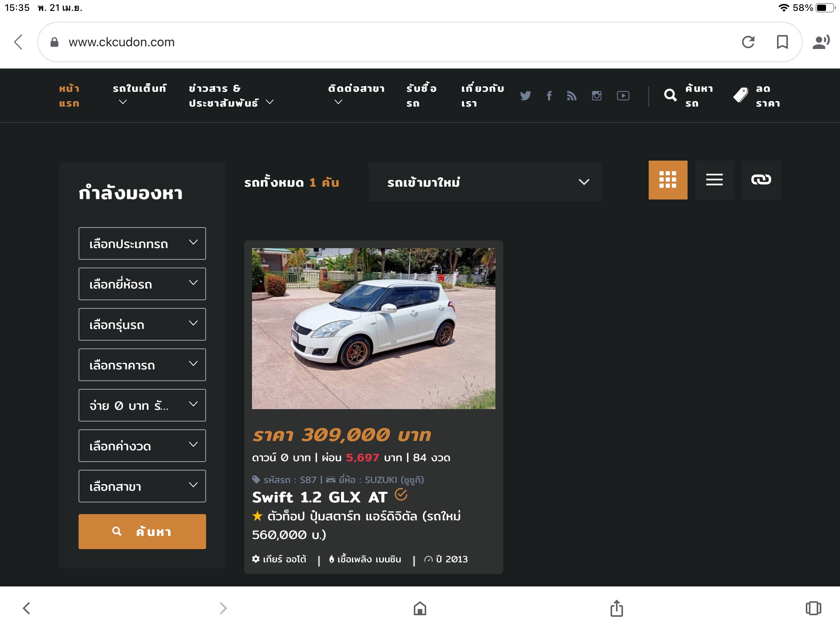Click the Instagram icon in navigation
840x630 pixels.
point(597,96)
